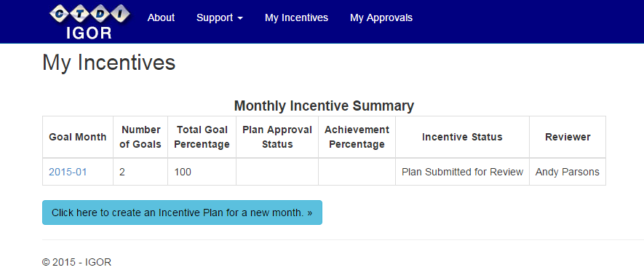Click the Achievement Percentage header
The width and height of the screenshot is (644, 278).
click(357, 137)
